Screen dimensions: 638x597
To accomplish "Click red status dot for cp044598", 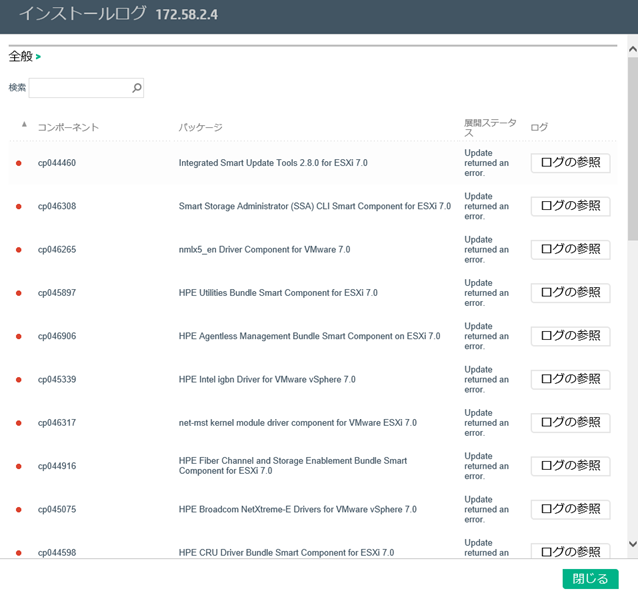I will coord(19,553).
